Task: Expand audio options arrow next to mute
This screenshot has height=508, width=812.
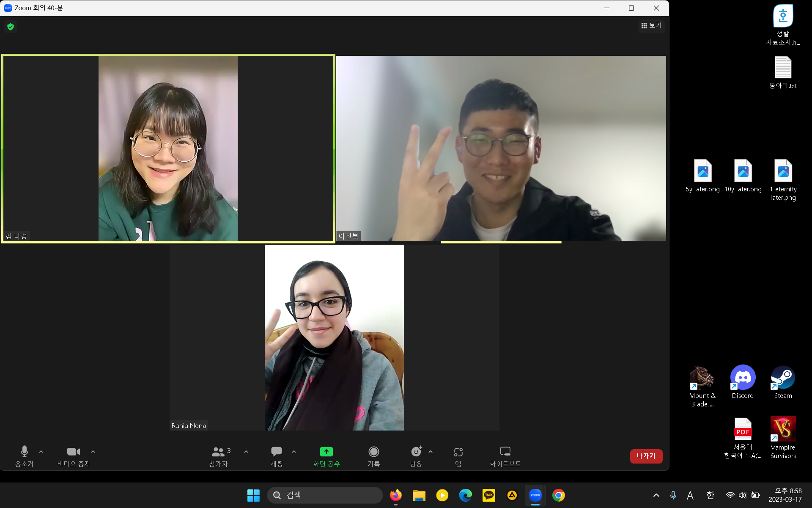Action: pos(41,452)
